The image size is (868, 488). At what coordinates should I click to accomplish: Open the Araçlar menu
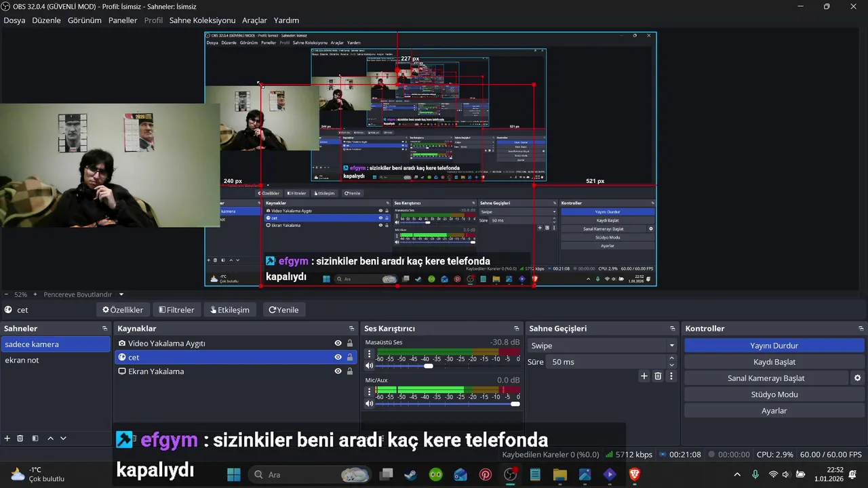(x=254, y=20)
